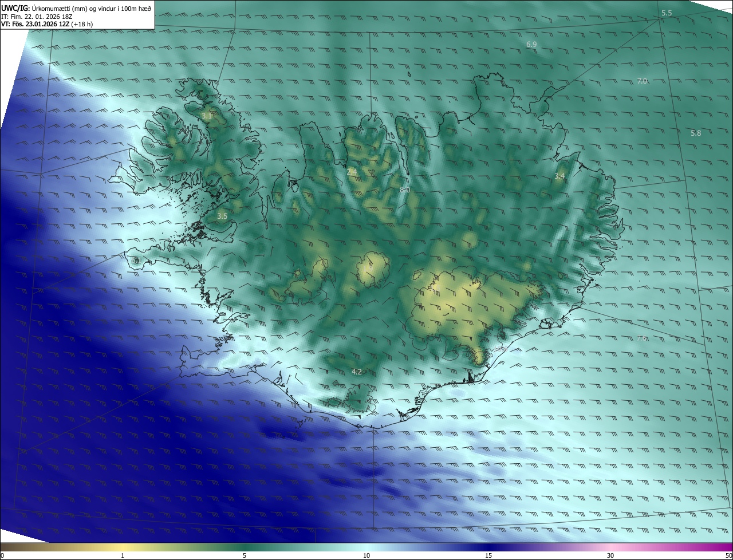Click the 10 tick on the color scale
This screenshot has height=560, width=733.
[x=366, y=556]
